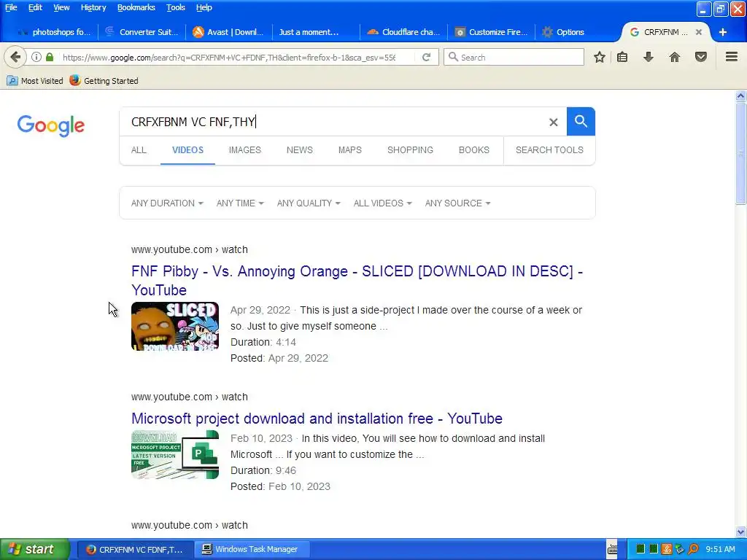Open the View menu
This screenshot has height=560, width=747.
(x=61, y=7)
